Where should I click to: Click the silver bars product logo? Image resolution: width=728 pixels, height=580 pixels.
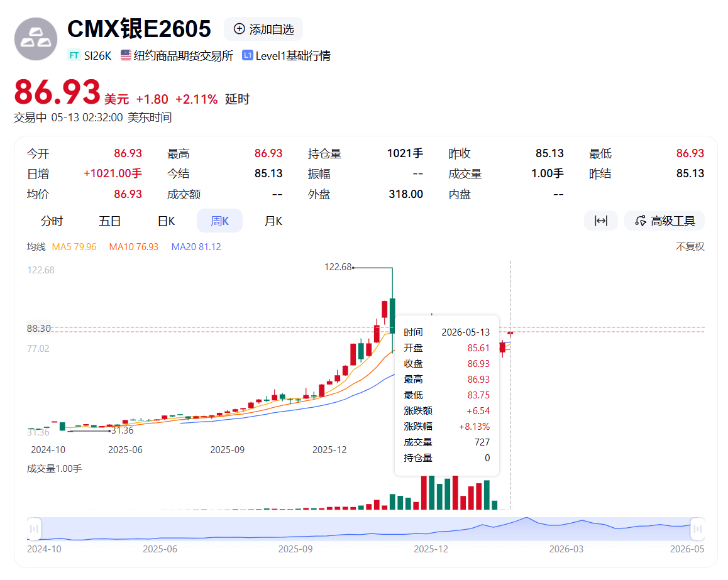tap(36, 39)
